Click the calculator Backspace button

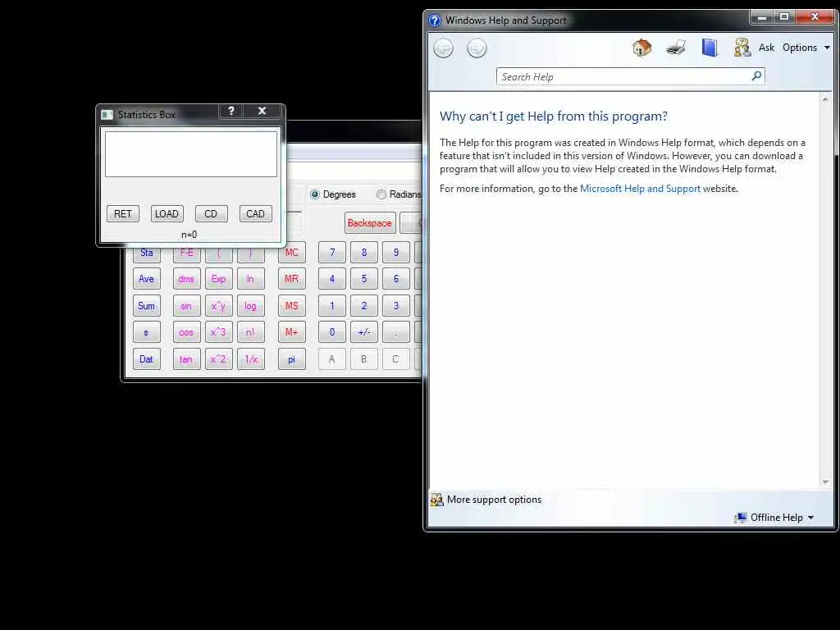[x=370, y=223]
